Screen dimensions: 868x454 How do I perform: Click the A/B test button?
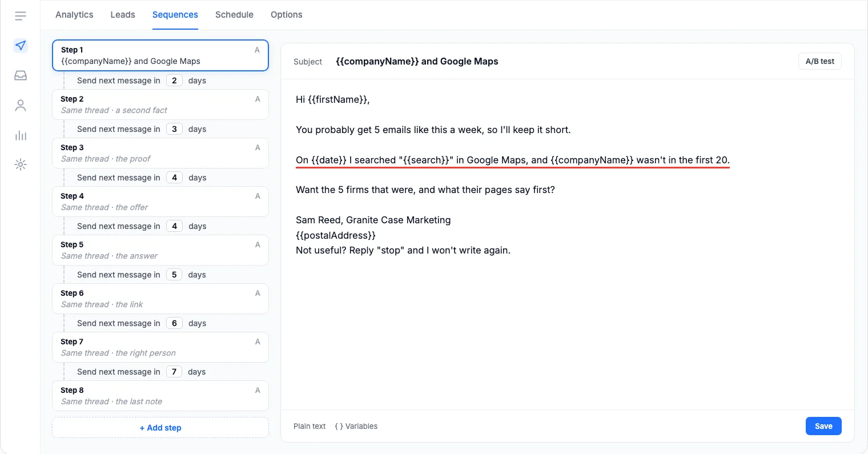click(x=819, y=61)
